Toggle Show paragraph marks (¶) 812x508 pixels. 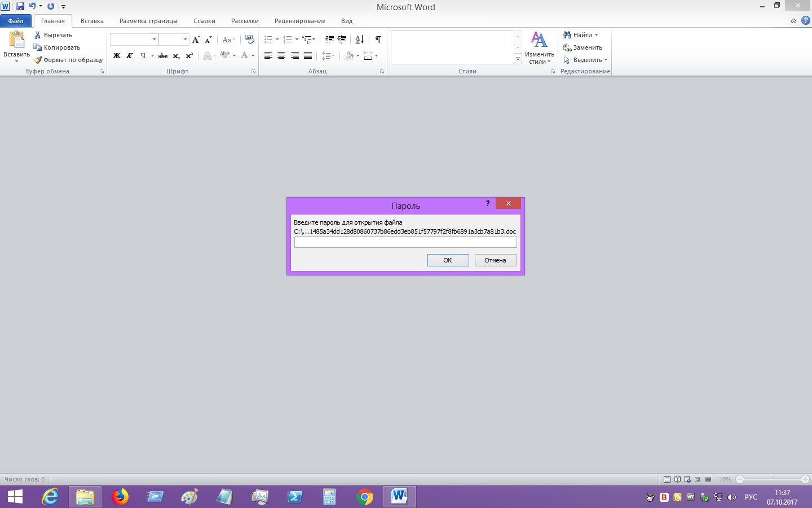click(378, 40)
